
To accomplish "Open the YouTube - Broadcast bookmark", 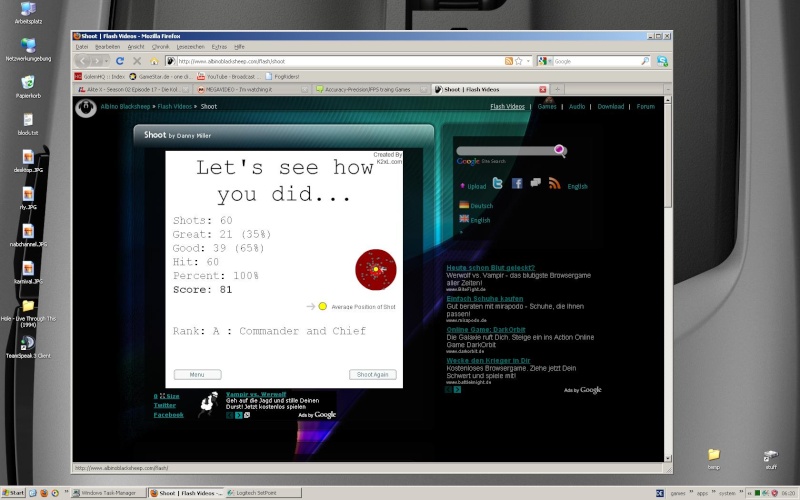I will coord(229,77).
